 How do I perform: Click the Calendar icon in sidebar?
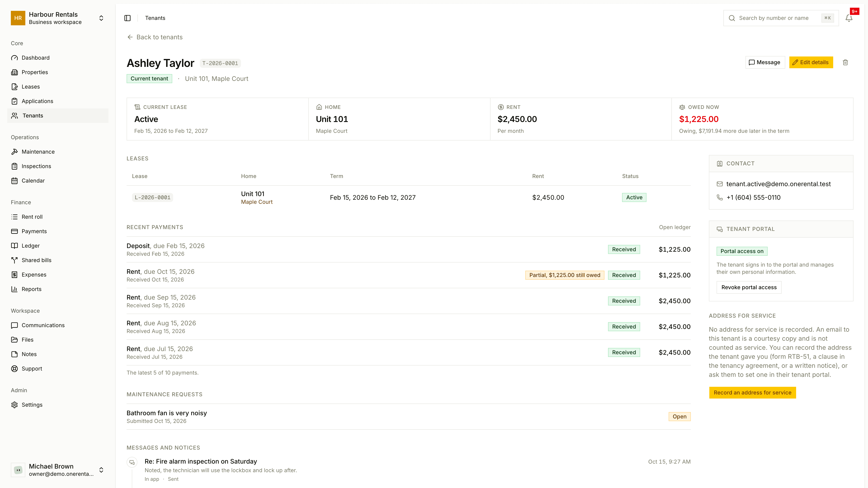coord(14,181)
